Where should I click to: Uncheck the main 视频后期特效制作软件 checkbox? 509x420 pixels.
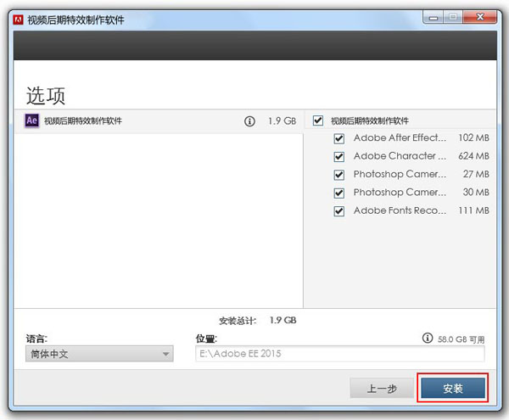tap(318, 120)
